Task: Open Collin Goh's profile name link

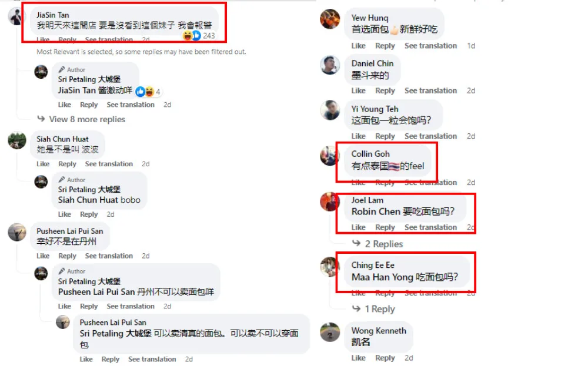Action: tap(370, 154)
